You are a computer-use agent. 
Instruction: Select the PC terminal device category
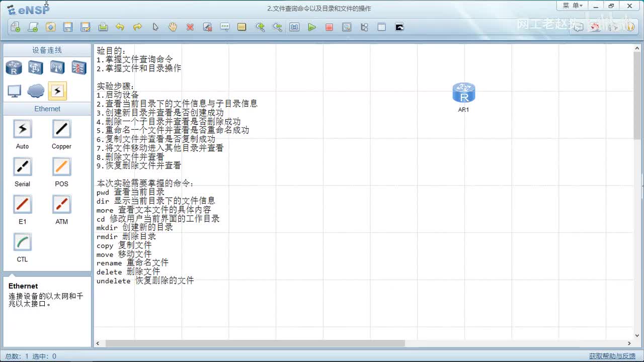click(14, 91)
